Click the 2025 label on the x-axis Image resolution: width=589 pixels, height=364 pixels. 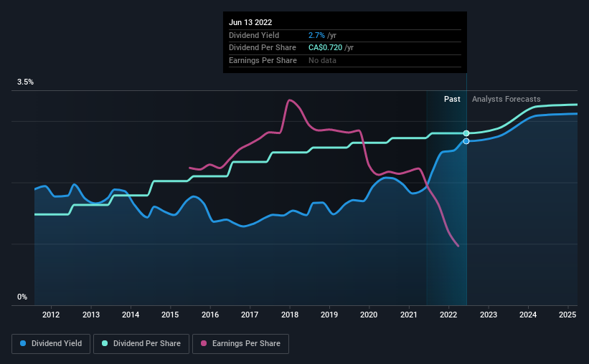click(x=567, y=315)
